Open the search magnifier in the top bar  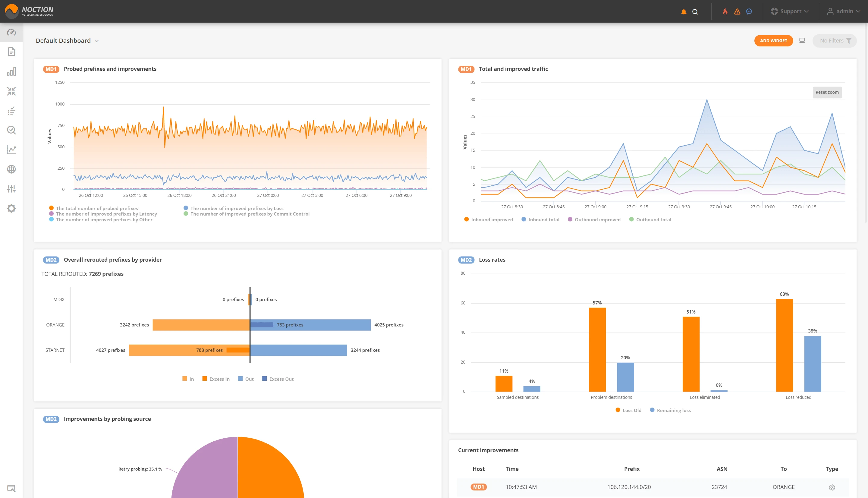click(x=695, y=11)
